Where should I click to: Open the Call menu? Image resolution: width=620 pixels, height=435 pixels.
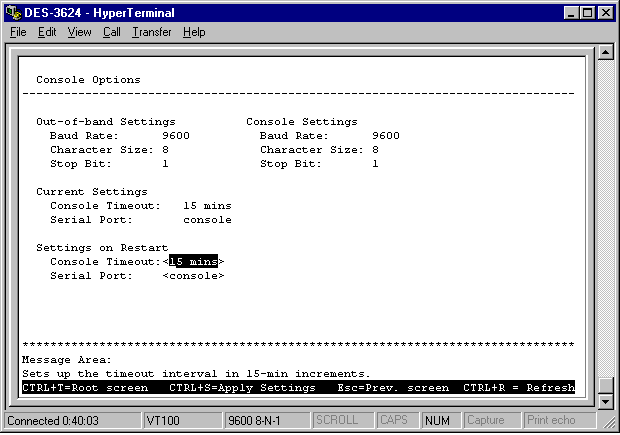pyautogui.click(x=111, y=32)
